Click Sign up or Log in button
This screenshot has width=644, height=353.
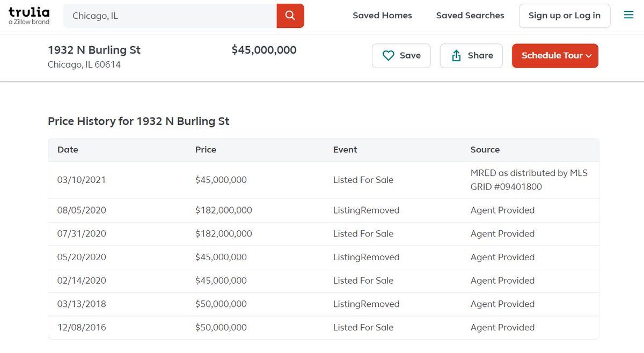pyautogui.click(x=565, y=16)
